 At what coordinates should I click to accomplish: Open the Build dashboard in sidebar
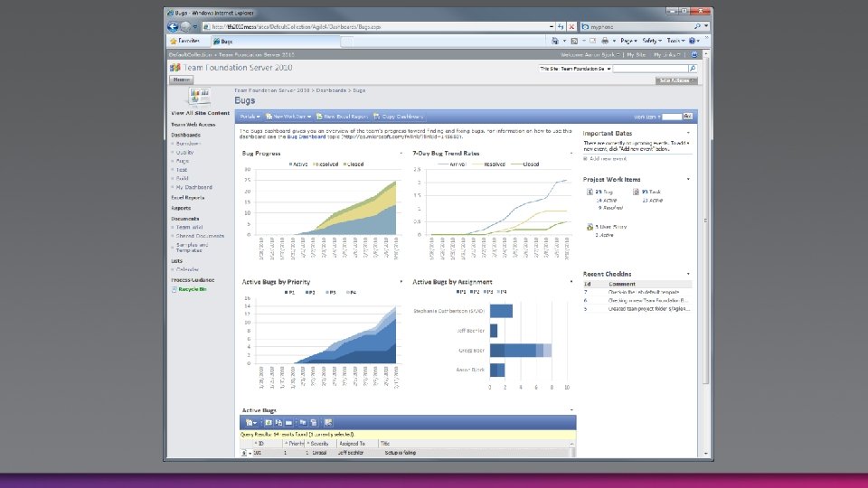click(182, 179)
